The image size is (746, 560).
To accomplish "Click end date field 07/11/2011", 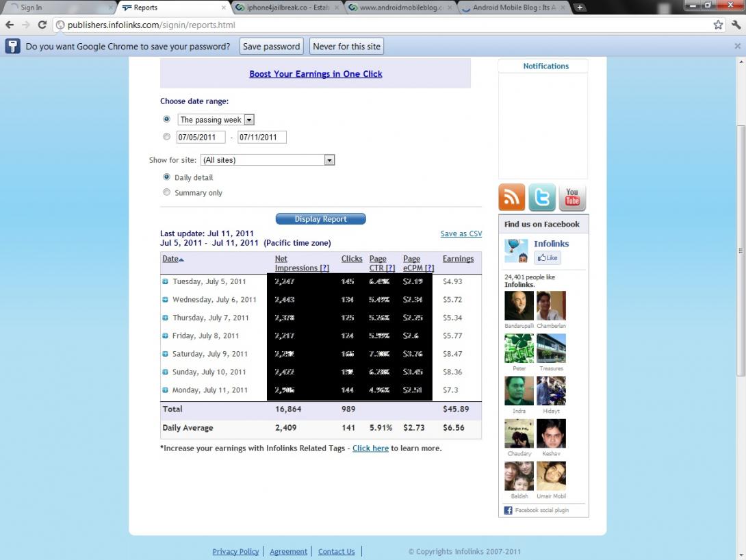I will (x=262, y=137).
